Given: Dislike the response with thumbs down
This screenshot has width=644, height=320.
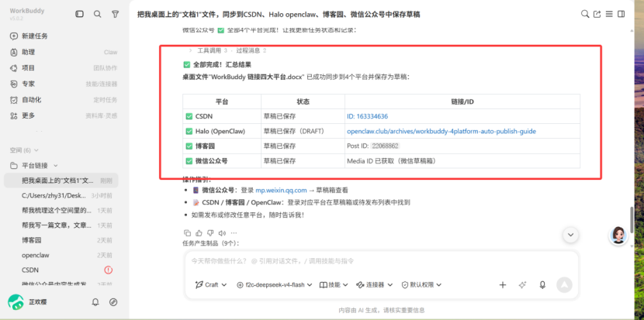Looking at the screenshot, I should (x=210, y=233).
